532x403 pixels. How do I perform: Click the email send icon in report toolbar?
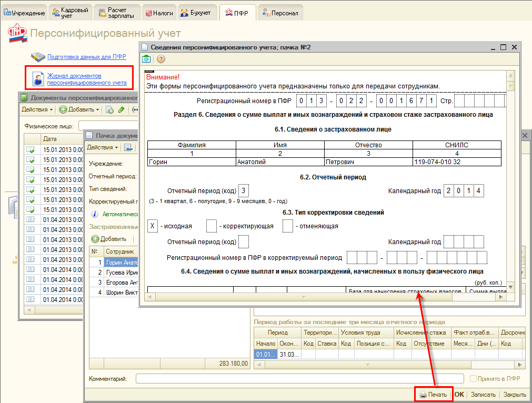(x=146, y=59)
